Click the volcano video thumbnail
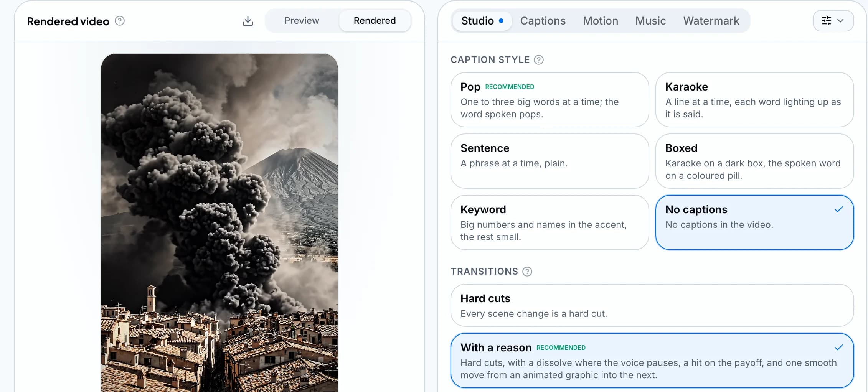This screenshot has height=392, width=868. [219, 222]
